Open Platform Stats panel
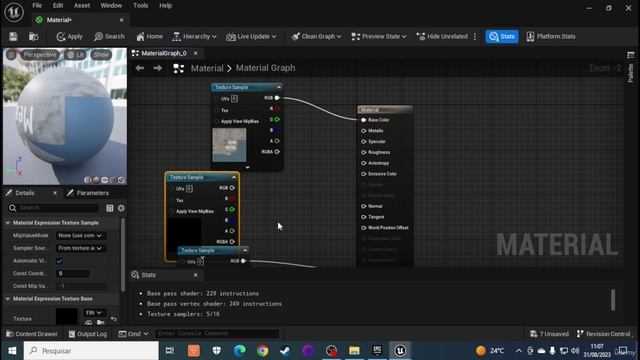Viewport: 640px width, 360px height. (551, 36)
